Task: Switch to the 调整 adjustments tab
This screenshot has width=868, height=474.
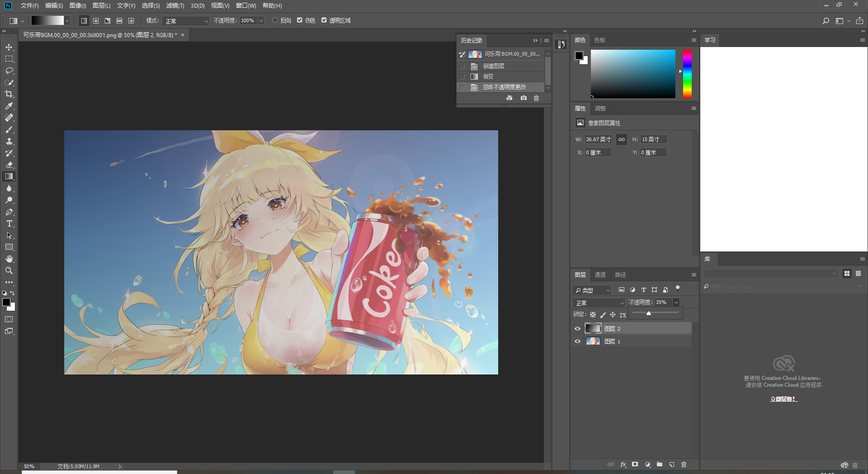Action: (600, 109)
